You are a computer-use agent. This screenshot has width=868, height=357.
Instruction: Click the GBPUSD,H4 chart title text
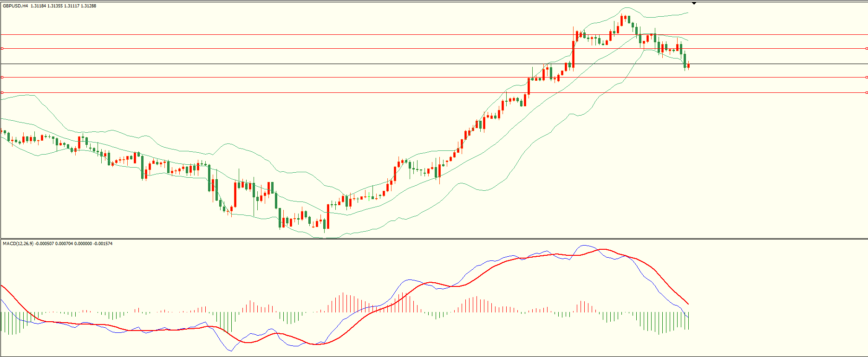pos(15,6)
